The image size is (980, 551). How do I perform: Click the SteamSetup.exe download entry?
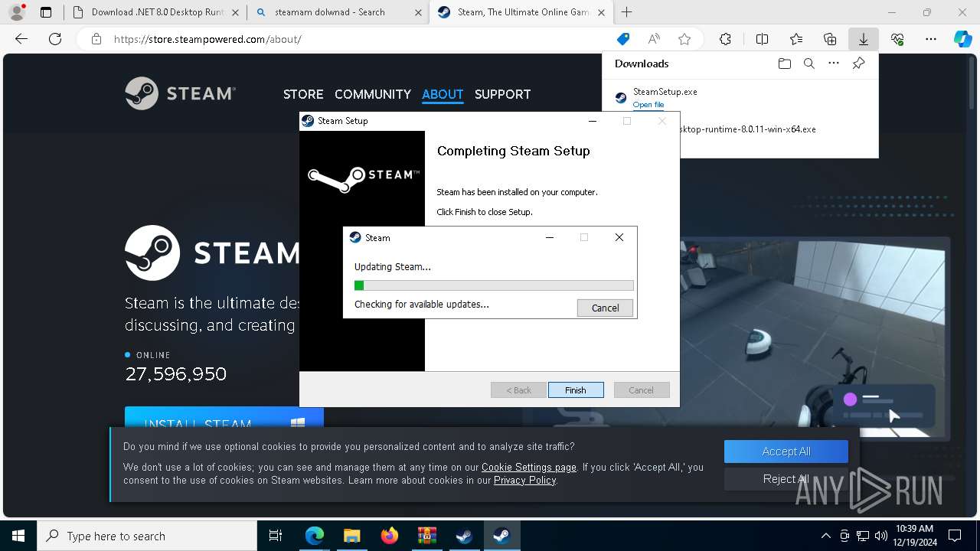739,97
